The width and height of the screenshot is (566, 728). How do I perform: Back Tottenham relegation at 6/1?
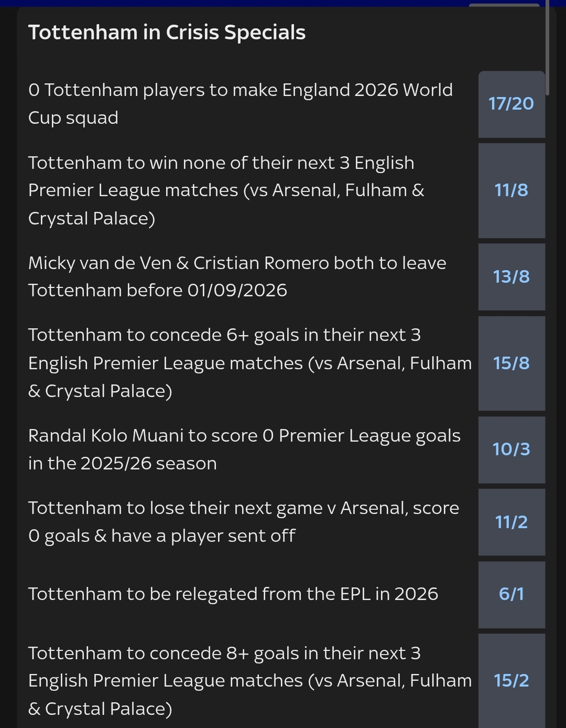[x=511, y=594]
